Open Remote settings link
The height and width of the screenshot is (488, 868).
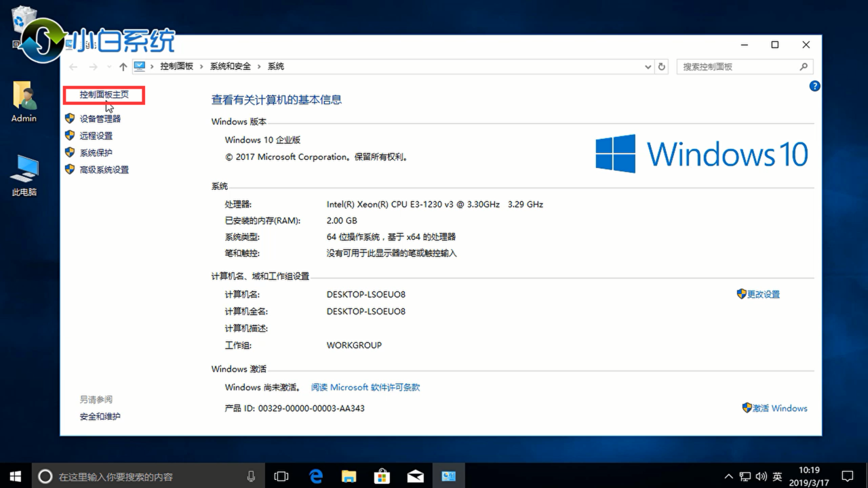click(96, 136)
